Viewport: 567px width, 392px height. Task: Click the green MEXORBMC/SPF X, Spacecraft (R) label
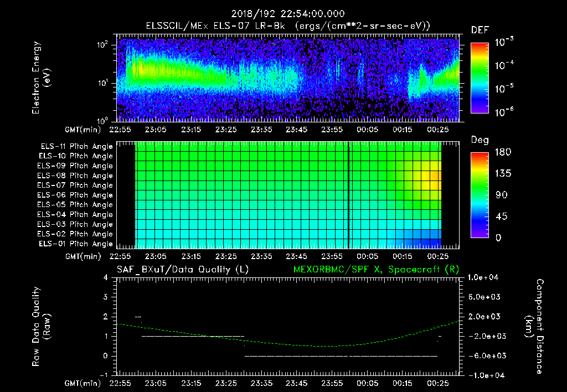click(x=376, y=270)
